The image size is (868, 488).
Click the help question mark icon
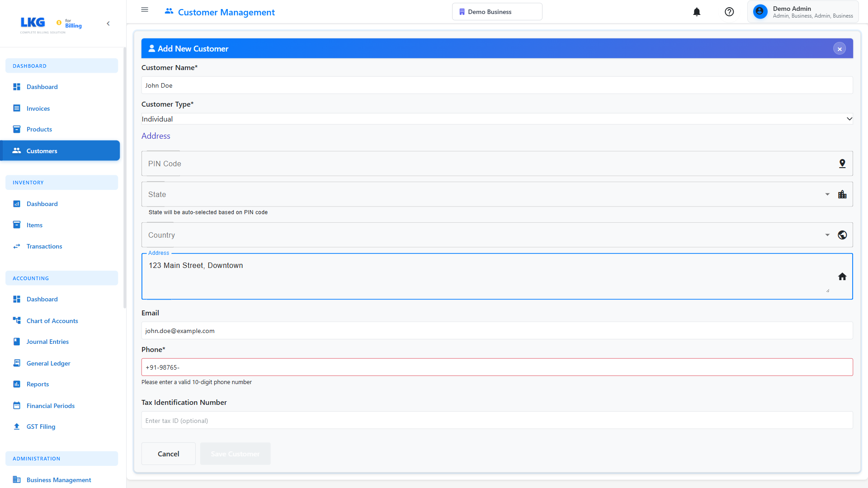tap(729, 12)
